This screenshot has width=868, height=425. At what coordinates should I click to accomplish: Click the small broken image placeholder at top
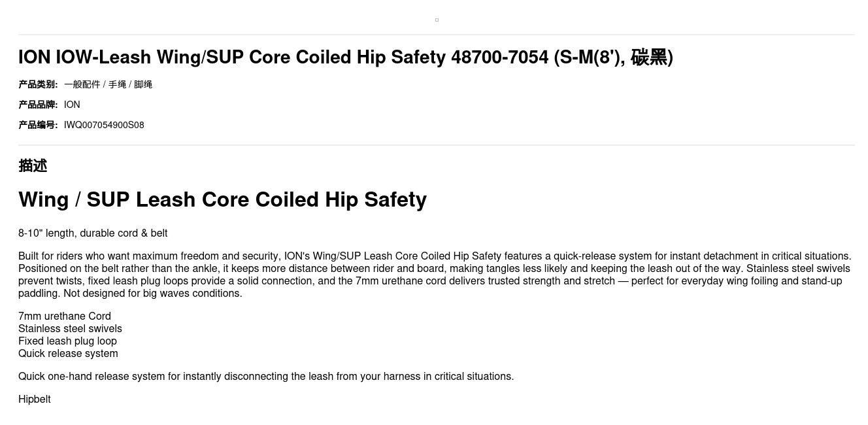437,20
